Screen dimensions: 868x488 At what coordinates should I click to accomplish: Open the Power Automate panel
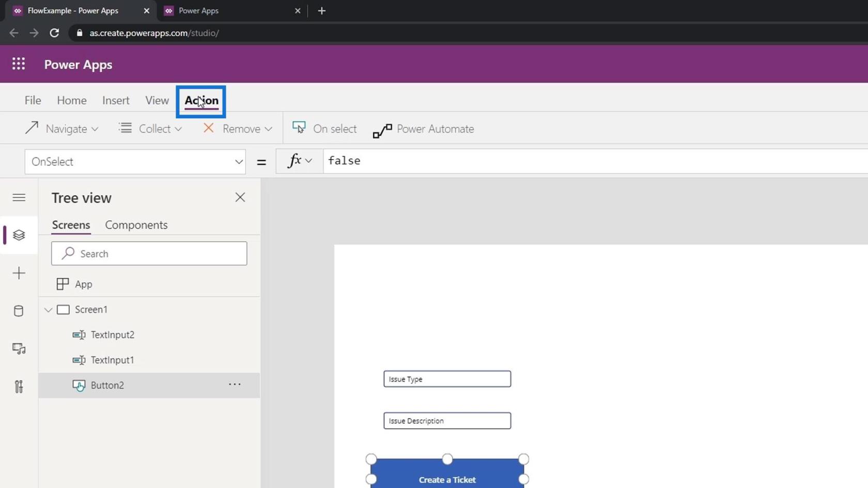tap(423, 129)
